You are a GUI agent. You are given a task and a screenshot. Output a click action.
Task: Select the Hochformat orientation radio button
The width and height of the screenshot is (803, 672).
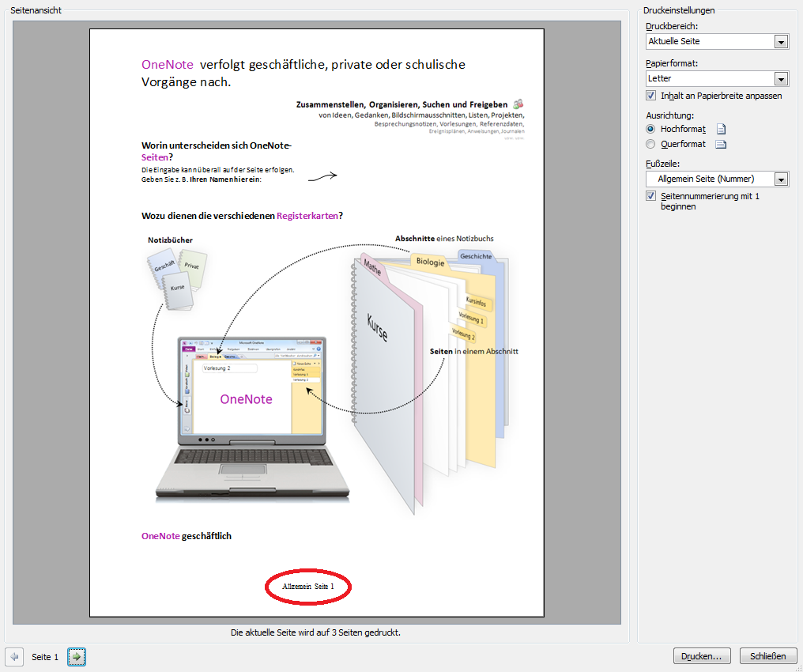650,129
